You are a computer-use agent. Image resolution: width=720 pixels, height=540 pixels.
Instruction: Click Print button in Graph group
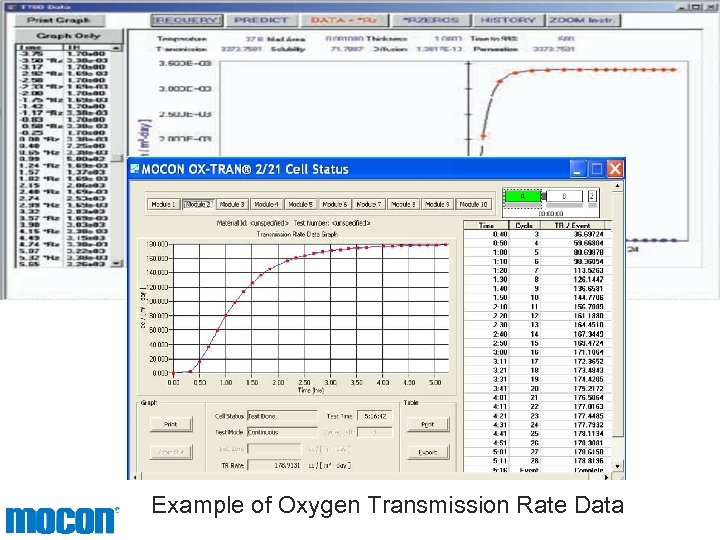[171, 424]
